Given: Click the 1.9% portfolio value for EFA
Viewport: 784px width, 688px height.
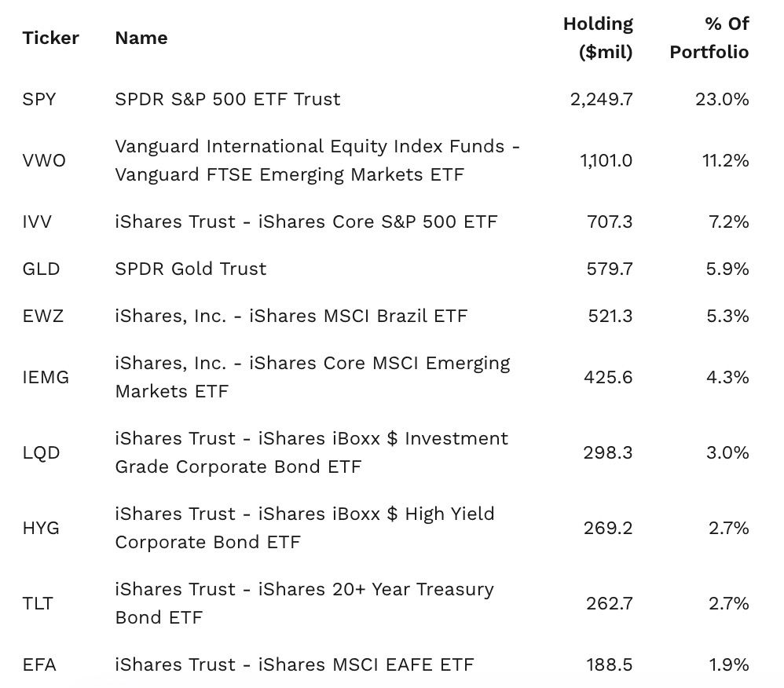Looking at the screenshot, I should point(728,664).
